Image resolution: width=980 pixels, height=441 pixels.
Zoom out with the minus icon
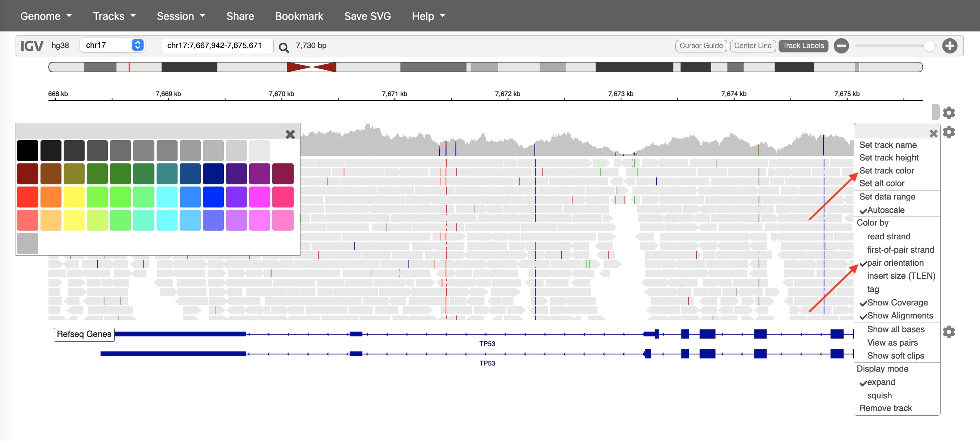(841, 46)
